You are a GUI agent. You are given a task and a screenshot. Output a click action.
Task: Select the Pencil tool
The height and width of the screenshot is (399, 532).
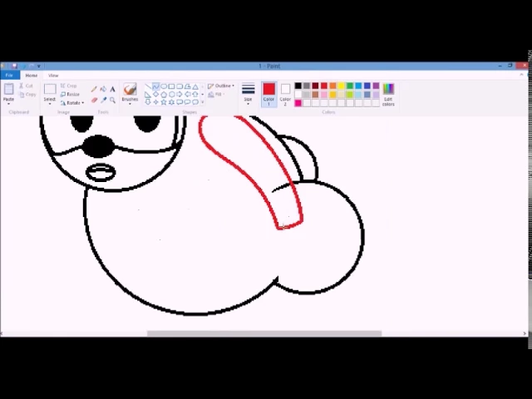tap(94, 89)
